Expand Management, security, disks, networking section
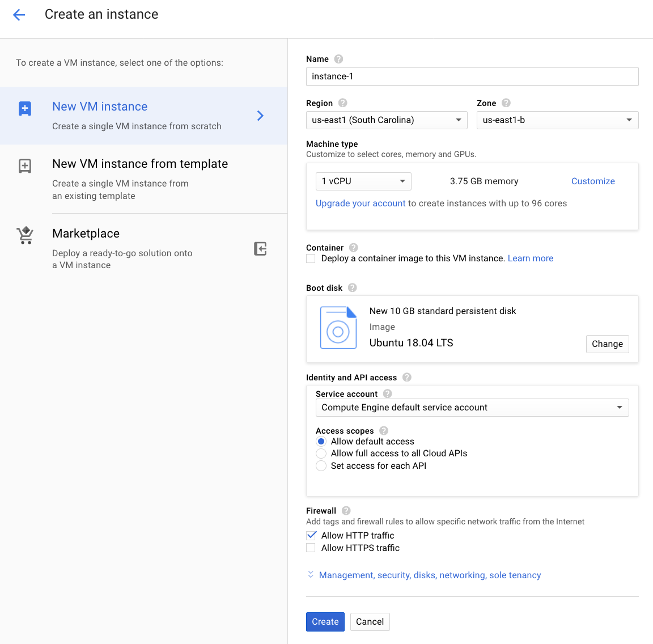The height and width of the screenshot is (644, 653). [429, 575]
